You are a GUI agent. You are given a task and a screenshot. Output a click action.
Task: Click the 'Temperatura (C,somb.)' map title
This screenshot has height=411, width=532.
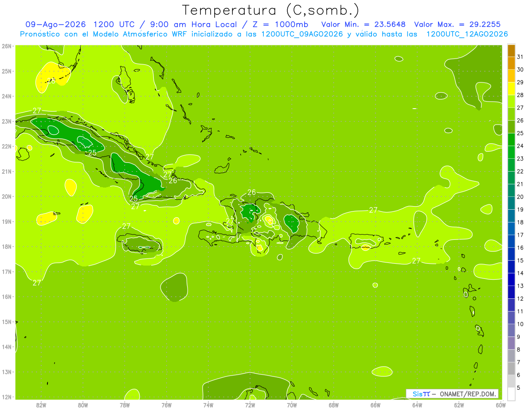[271, 10]
